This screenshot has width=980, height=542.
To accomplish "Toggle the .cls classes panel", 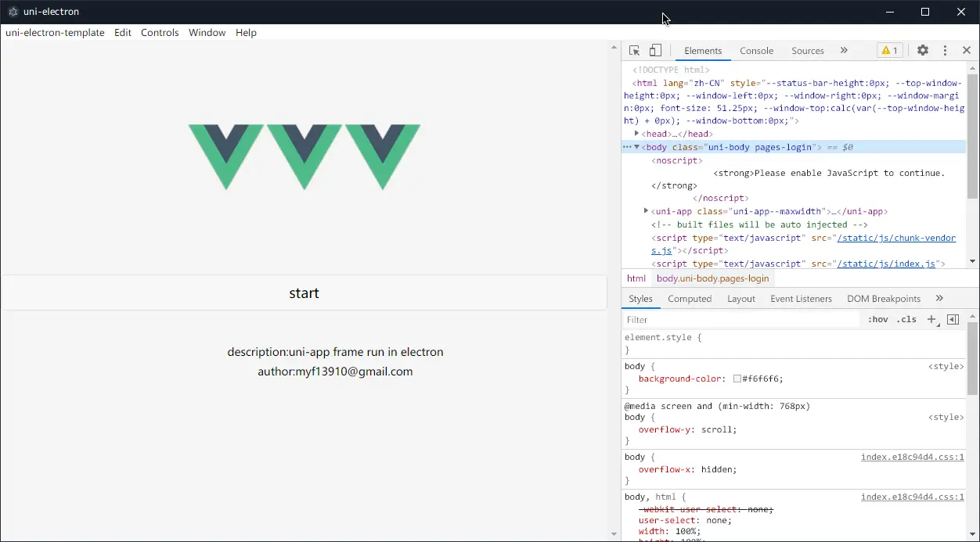I will click(x=906, y=319).
